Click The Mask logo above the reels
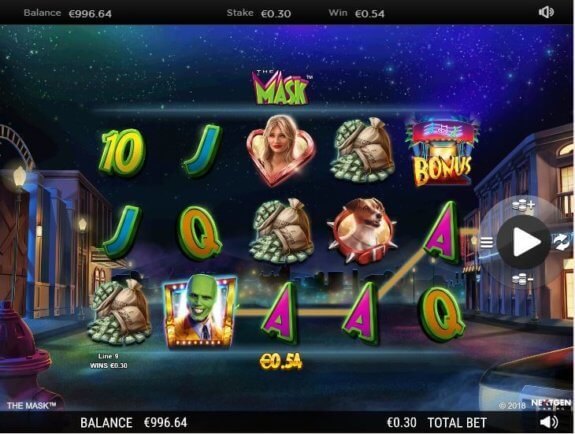The image size is (575, 434). point(281,88)
